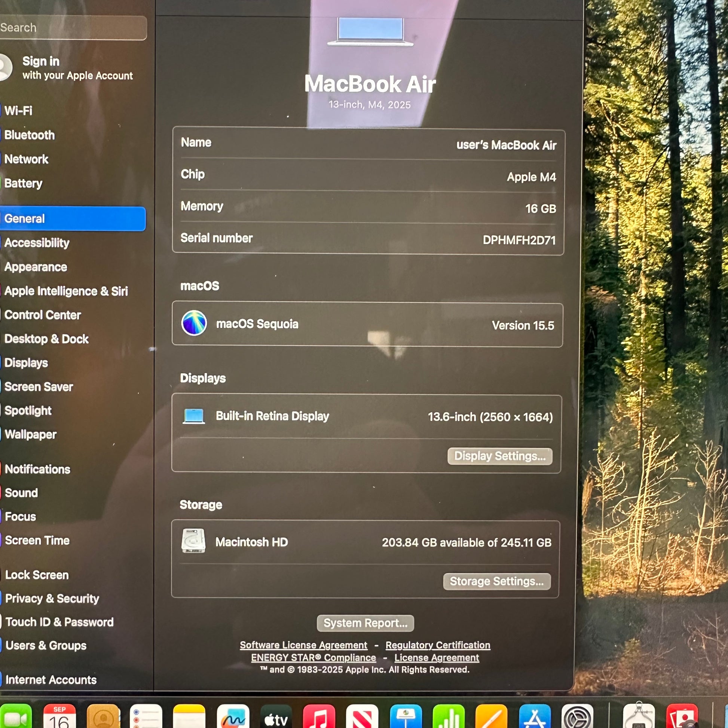Click the "16 GB" memory value
Screen dimensions: 728x728
tap(541, 208)
